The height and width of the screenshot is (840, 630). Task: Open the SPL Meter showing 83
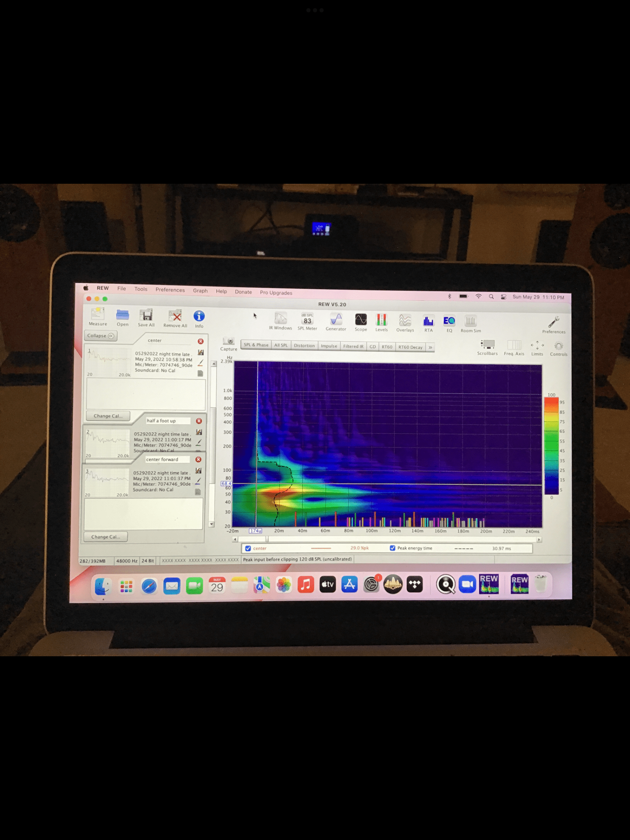tap(307, 322)
